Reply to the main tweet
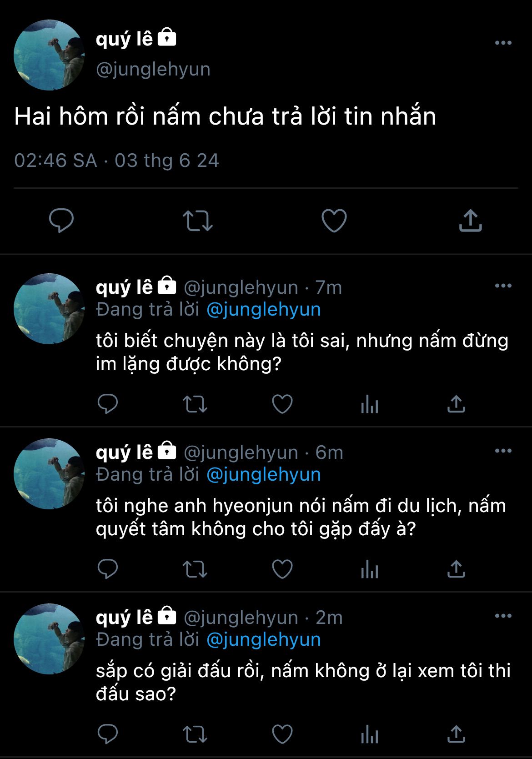Screen dimensions: 532x759 tap(61, 221)
